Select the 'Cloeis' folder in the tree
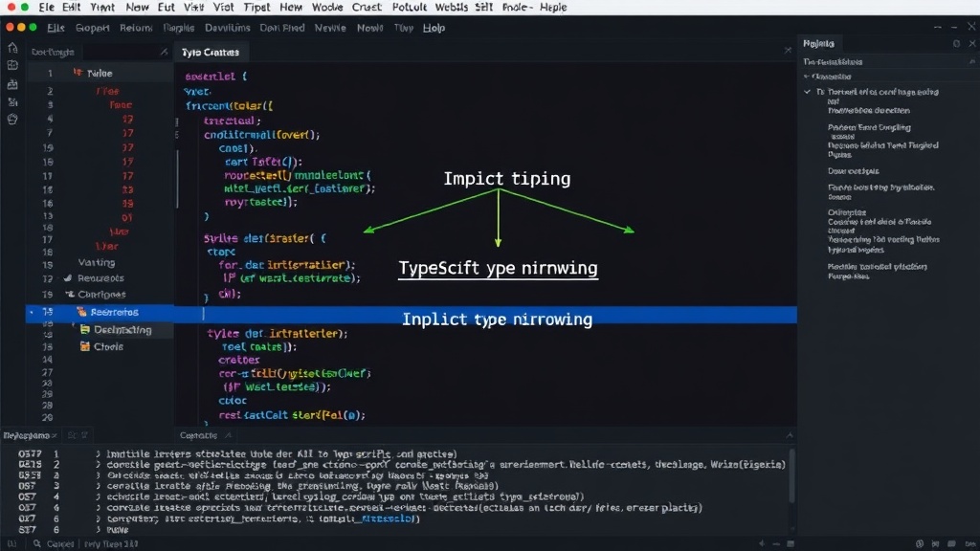The image size is (980, 551). 108,346
